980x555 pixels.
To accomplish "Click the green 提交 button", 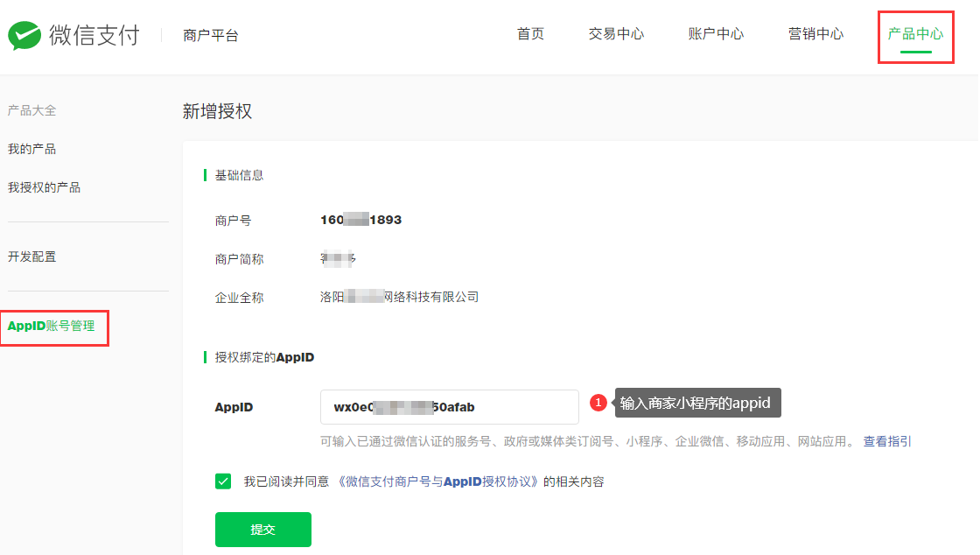I will coord(263,530).
